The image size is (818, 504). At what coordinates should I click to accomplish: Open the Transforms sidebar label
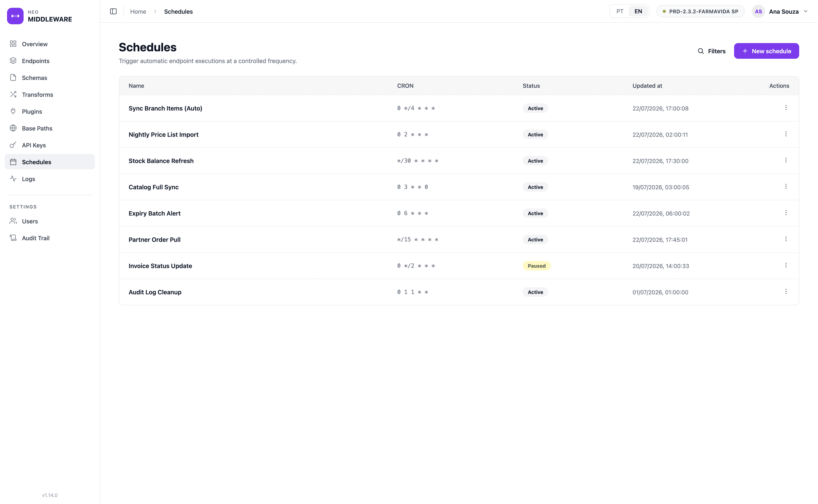[x=38, y=94]
